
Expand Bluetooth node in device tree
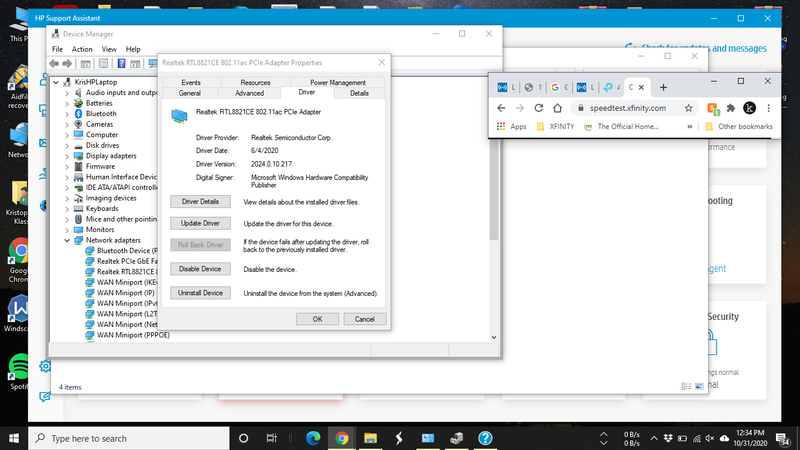[x=67, y=114]
